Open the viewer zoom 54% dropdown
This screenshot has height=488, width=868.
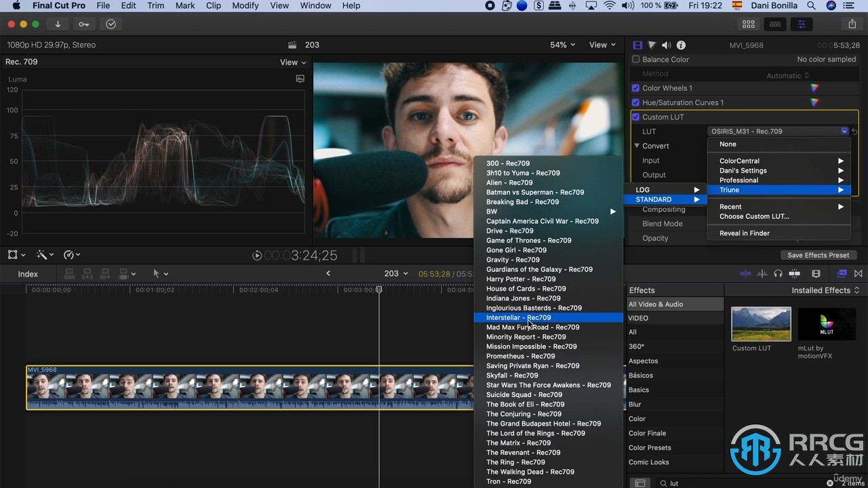[562, 45]
